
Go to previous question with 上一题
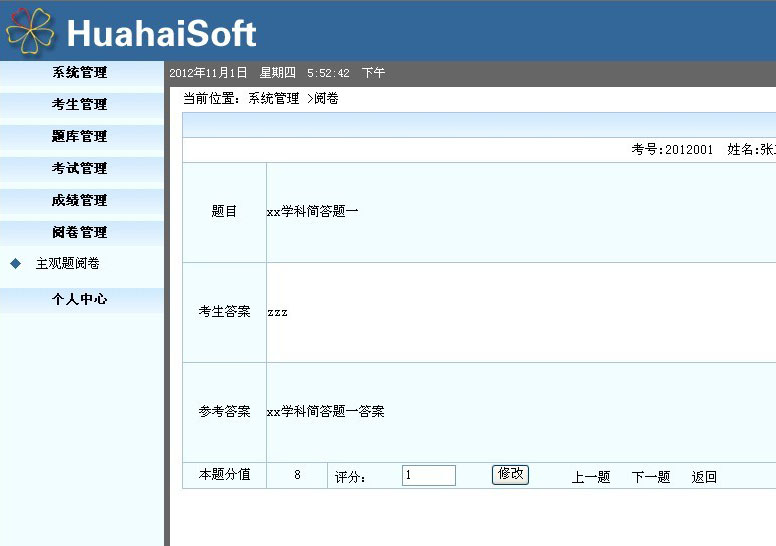click(x=591, y=477)
